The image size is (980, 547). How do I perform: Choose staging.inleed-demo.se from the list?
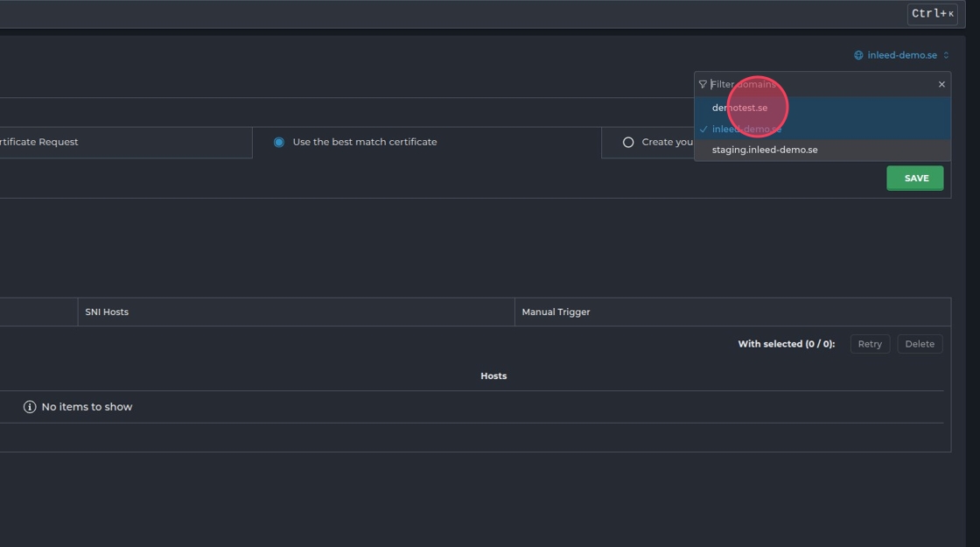[765, 150]
